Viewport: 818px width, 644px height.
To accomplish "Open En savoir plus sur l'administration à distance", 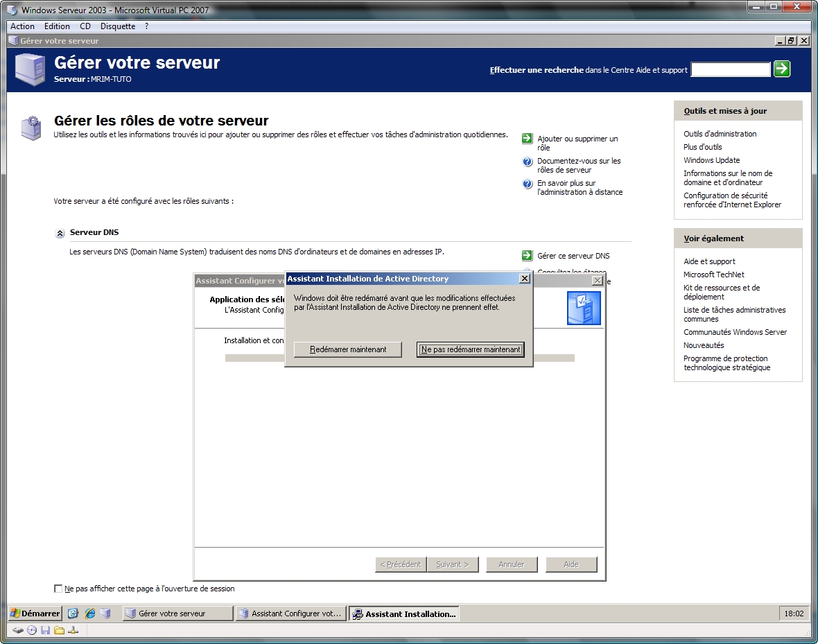I will point(580,188).
